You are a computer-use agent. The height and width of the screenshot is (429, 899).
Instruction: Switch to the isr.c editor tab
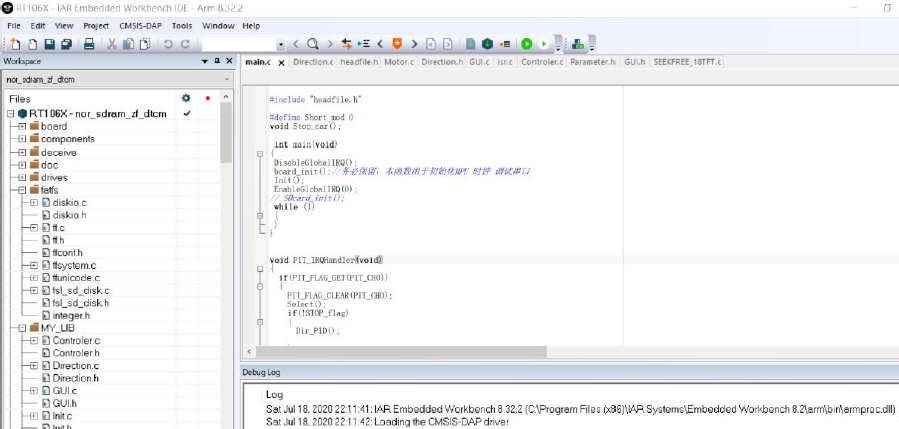505,62
